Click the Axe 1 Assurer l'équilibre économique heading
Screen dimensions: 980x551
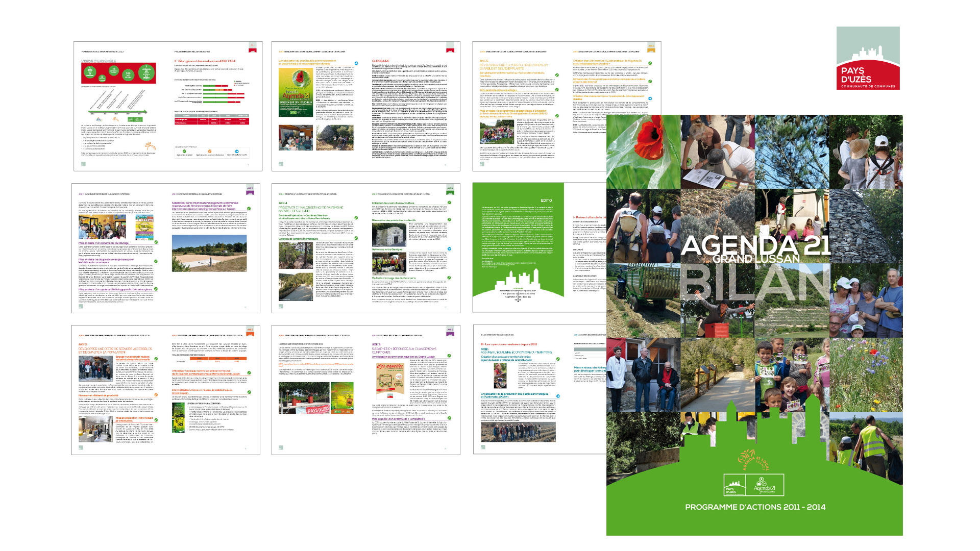pos(516,350)
